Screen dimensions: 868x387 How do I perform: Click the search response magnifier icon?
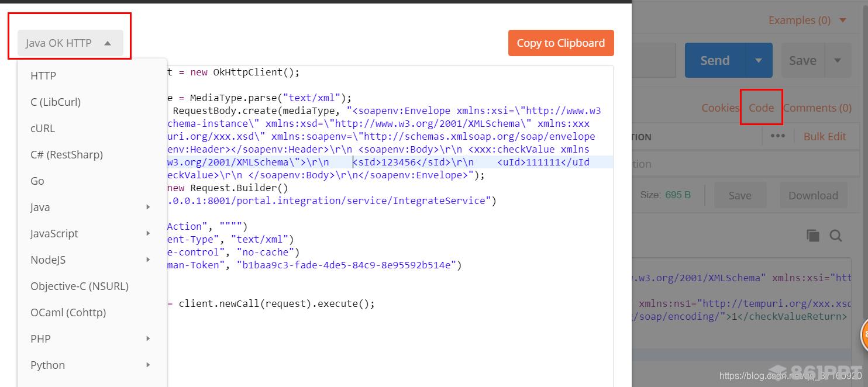(x=836, y=236)
